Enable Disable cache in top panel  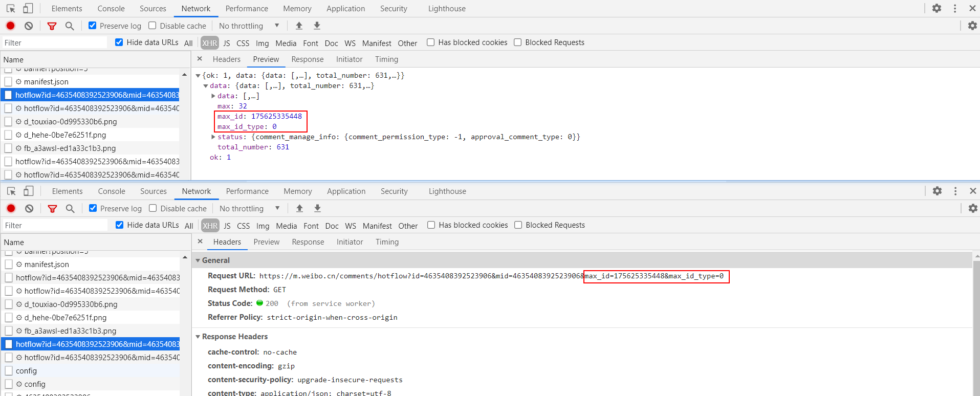click(153, 26)
